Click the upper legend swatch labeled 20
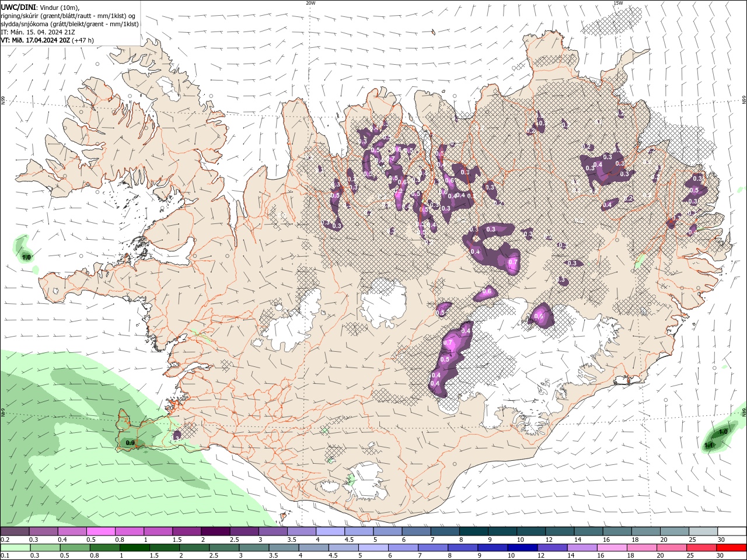This screenshot has height=560, width=747. [675, 531]
